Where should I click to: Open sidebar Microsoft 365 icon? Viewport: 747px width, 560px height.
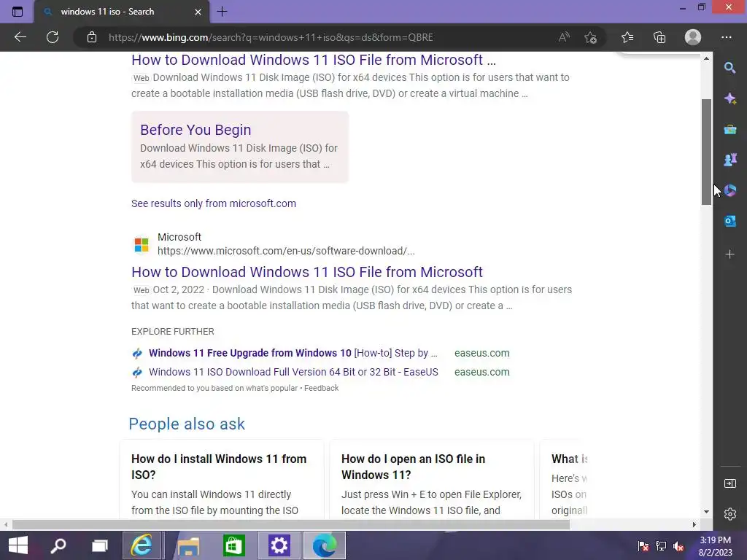729,190
